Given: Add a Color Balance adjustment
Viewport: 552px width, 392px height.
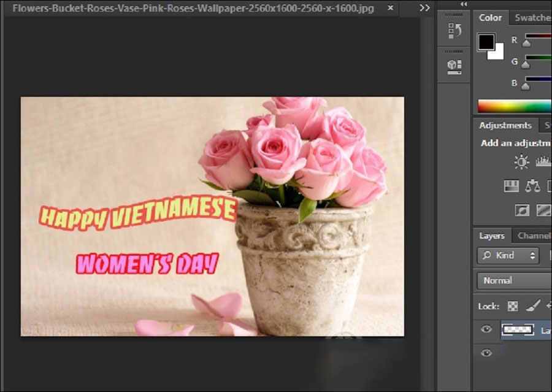Looking at the screenshot, I should pyautogui.click(x=532, y=185).
